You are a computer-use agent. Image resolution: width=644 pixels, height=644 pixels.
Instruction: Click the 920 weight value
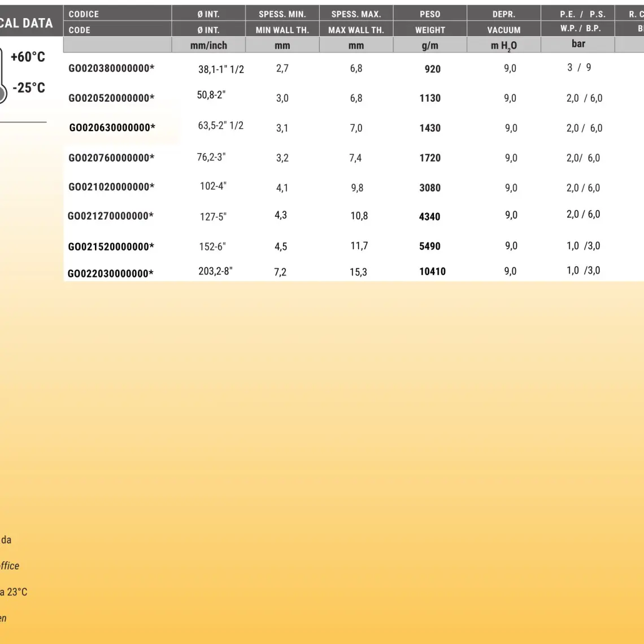(x=433, y=69)
